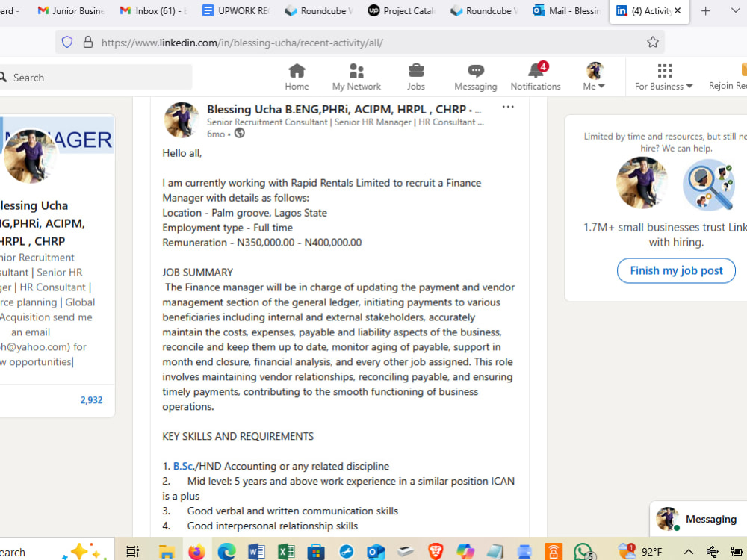Open Copilot from the taskbar
This screenshot has height=560, width=747.
(465, 551)
